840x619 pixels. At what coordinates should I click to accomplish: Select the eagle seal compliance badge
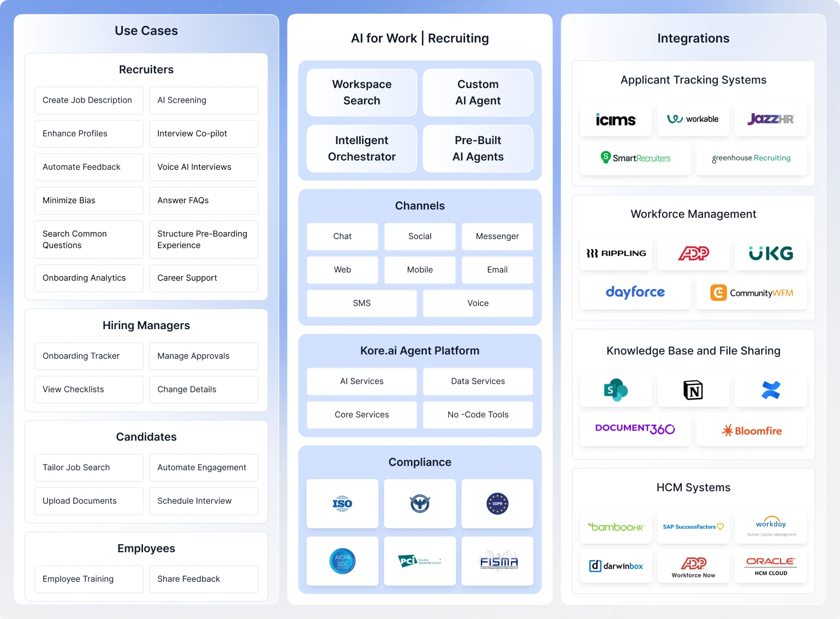[x=420, y=503]
